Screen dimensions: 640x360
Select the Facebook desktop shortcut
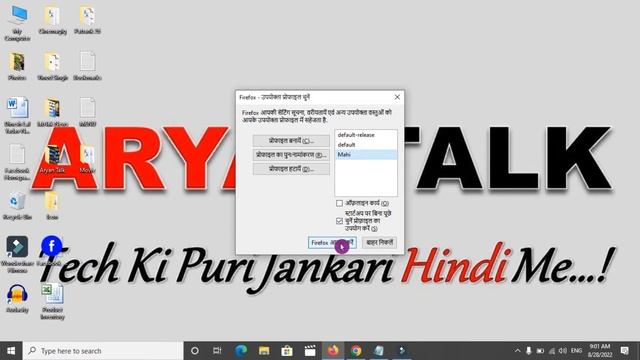point(51,251)
